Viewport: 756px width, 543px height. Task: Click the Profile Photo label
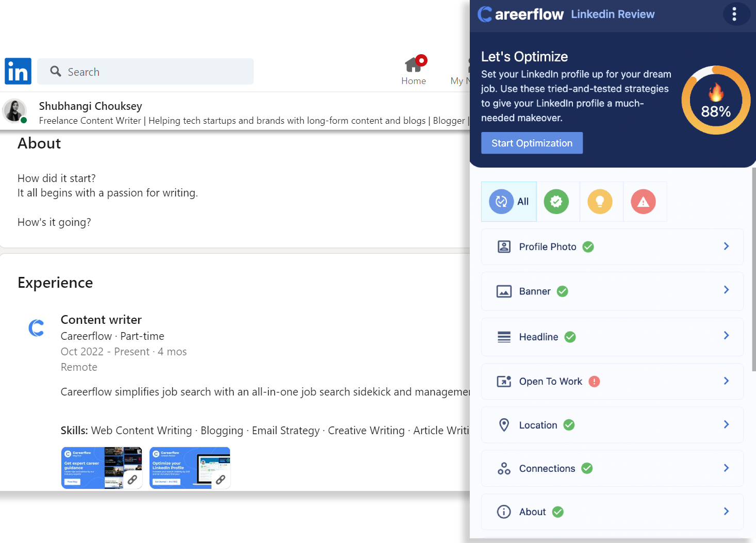[548, 247]
